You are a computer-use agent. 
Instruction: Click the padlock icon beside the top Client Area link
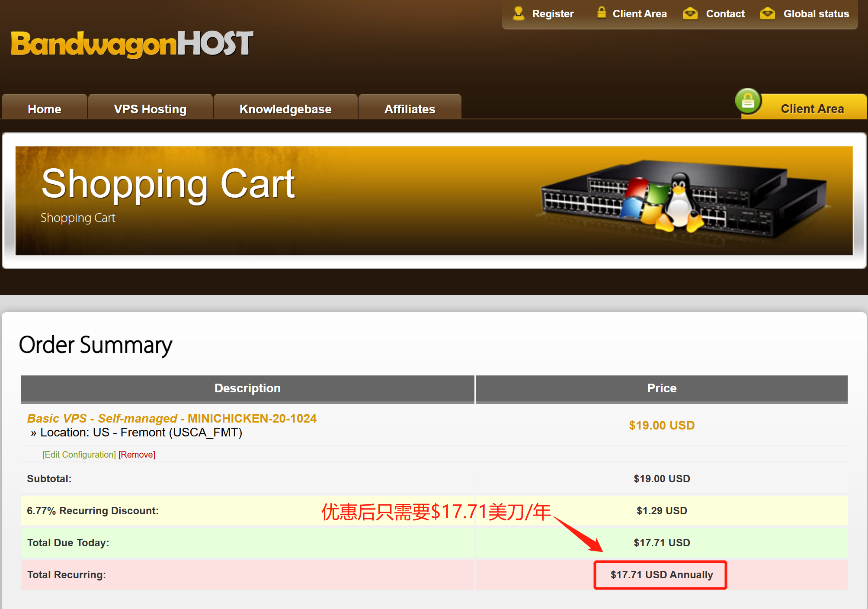pyautogui.click(x=601, y=13)
